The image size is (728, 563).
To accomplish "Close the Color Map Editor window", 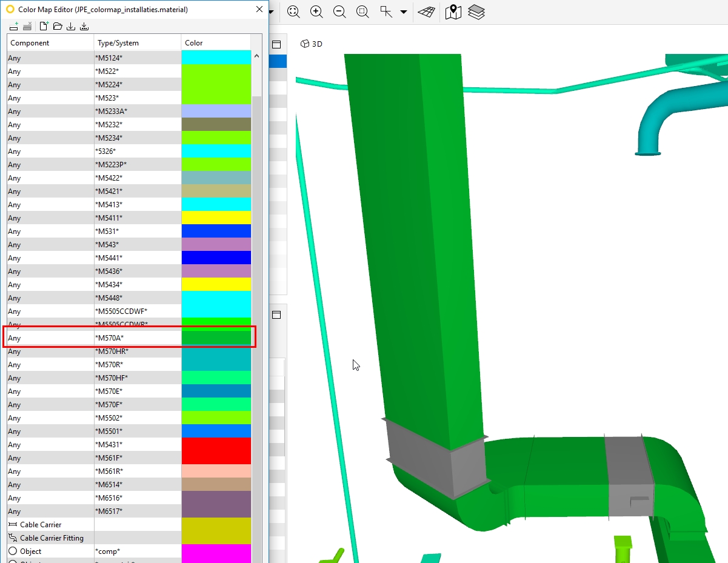I will pos(259,10).
